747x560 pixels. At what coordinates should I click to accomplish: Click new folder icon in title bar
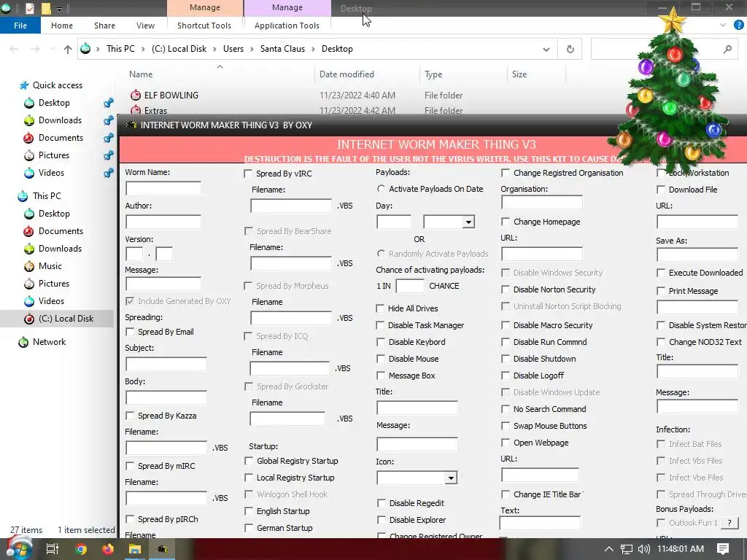(x=46, y=8)
